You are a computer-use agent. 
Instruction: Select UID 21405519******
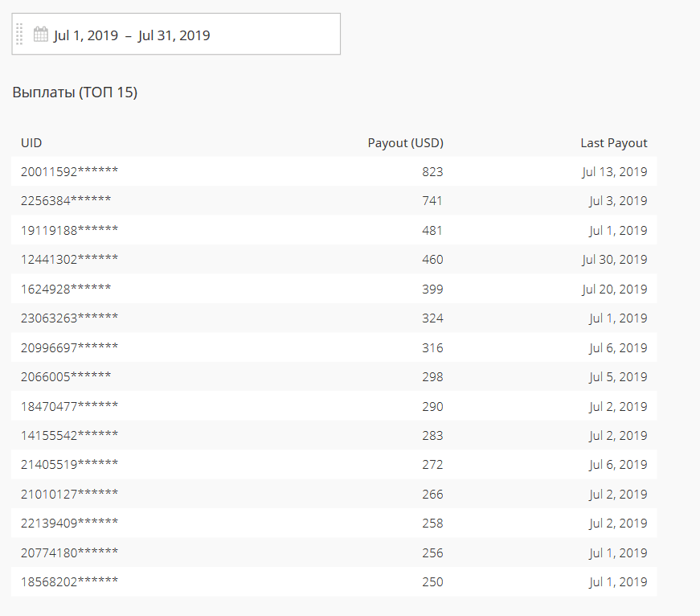(x=69, y=465)
